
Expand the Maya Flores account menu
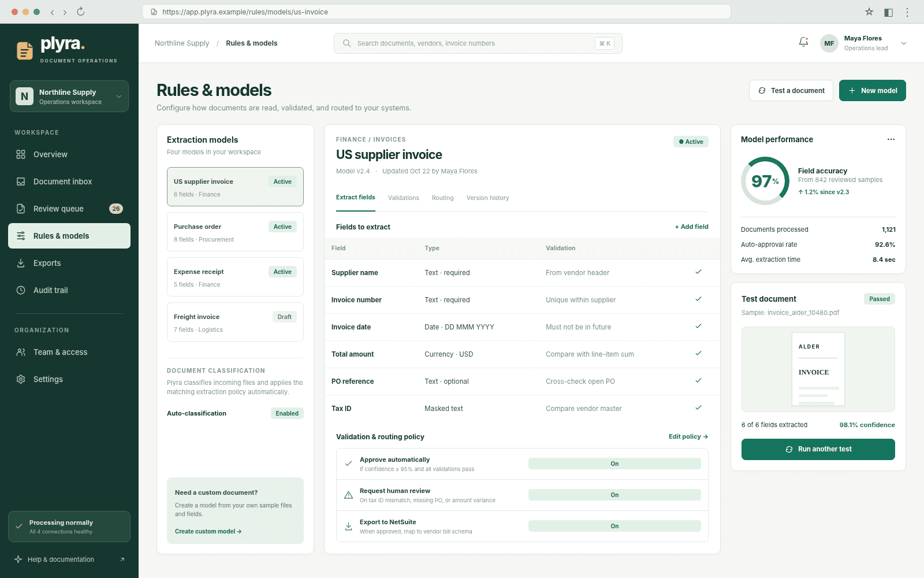coord(863,43)
